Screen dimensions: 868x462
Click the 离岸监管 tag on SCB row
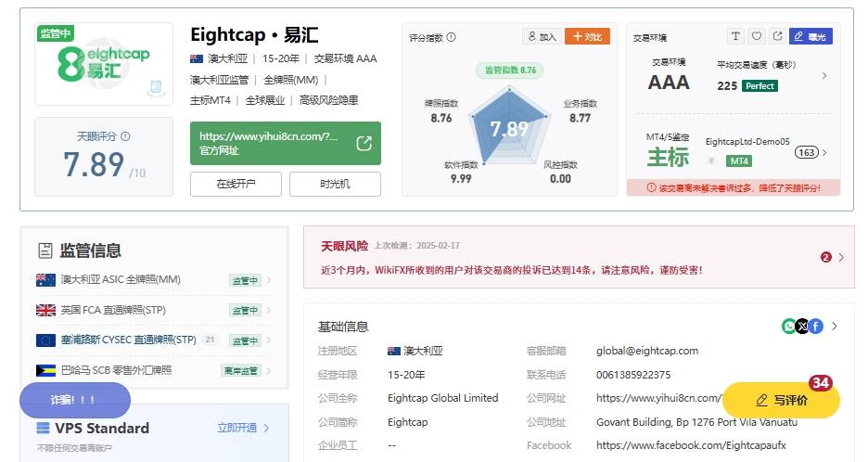pyautogui.click(x=241, y=370)
